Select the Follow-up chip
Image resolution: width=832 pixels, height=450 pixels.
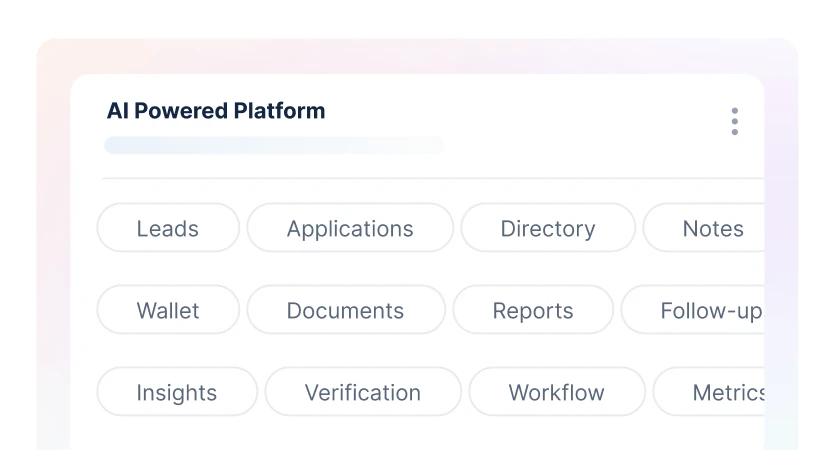point(708,310)
